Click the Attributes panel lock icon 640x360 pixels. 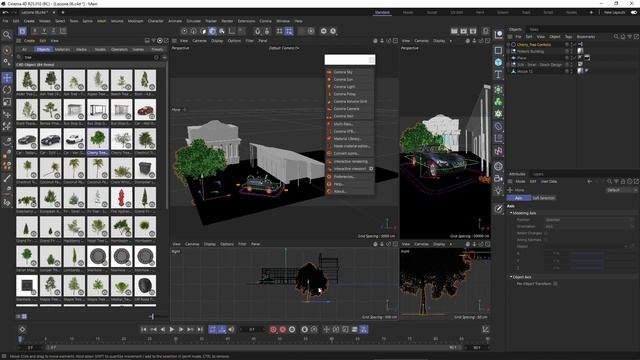[623, 181]
